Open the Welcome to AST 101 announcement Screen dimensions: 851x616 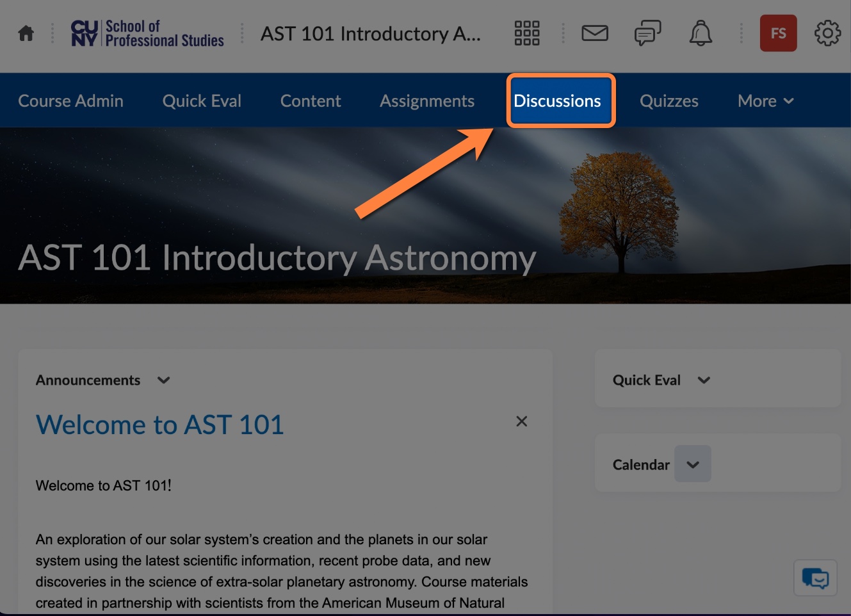[159, 425]
